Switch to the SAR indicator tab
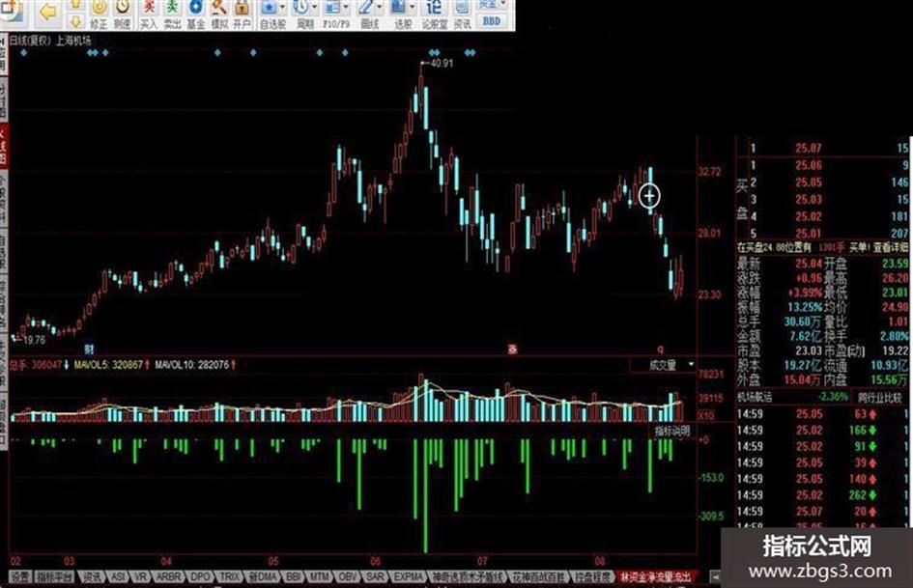Screen dimensions: 913x588 pyautogui.click(x=376, y=577)
